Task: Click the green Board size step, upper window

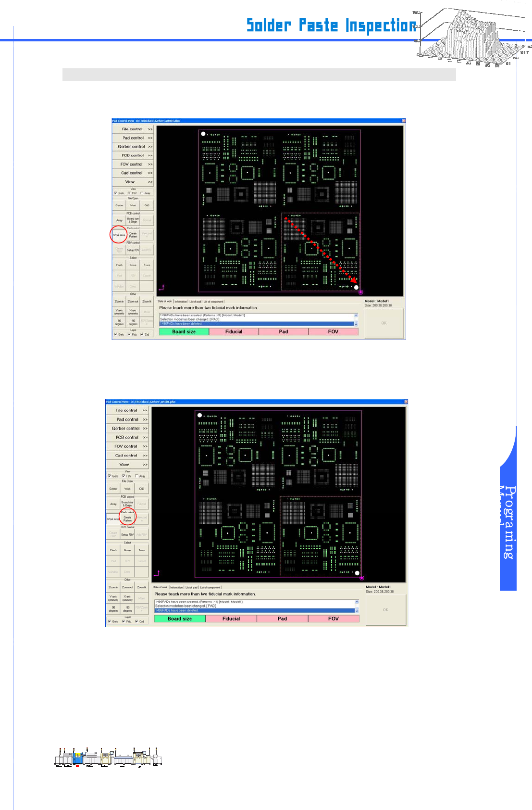Action: pos(184,332)
